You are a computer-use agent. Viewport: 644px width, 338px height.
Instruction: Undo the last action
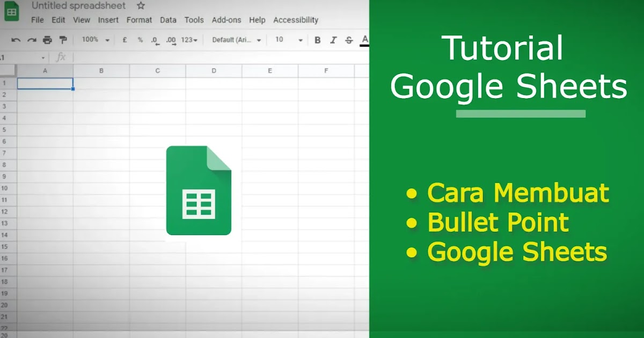coord(17,40)
